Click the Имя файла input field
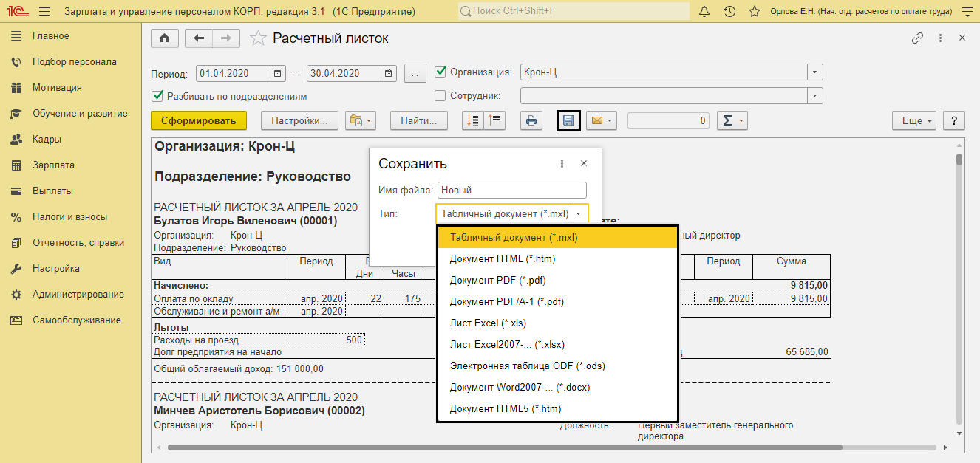This screenshot has width=980, height=463. [511, 191]
